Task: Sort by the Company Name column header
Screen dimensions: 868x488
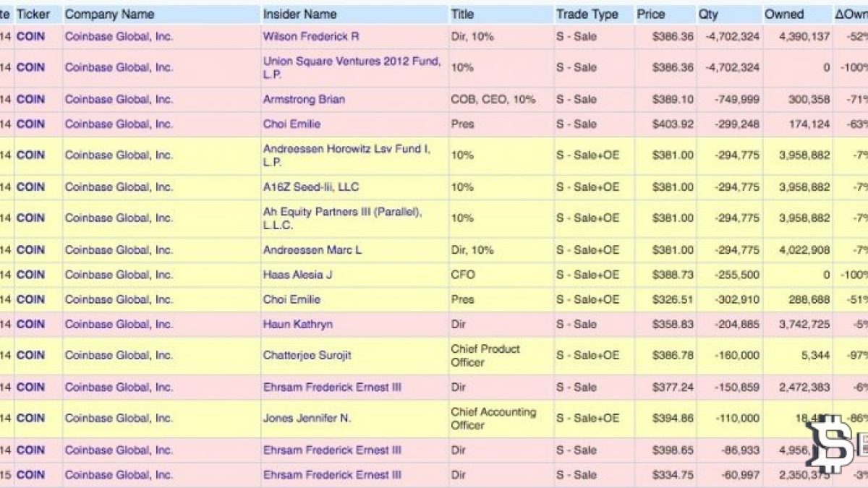Action: point(109,14)
